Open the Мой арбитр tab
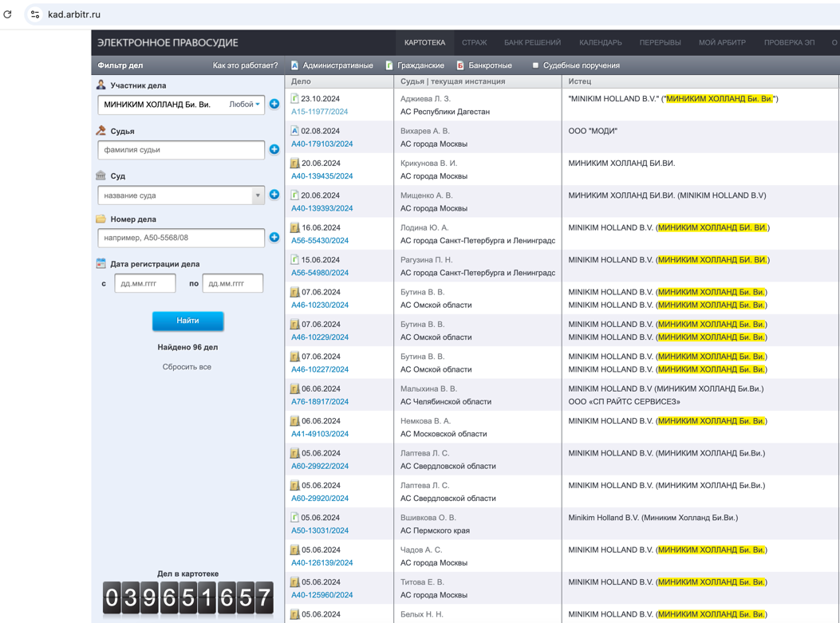 tap(722, 42)
